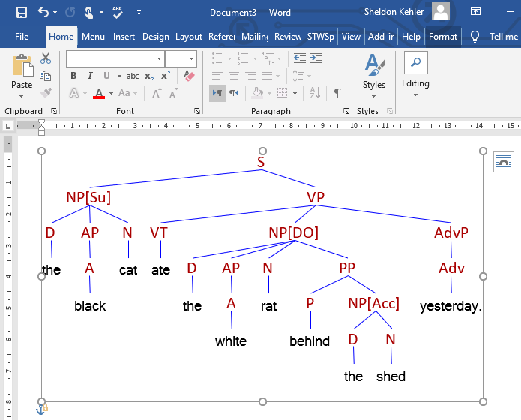
Task: Click the Borders icon
Action: click(x=282, y=93)
